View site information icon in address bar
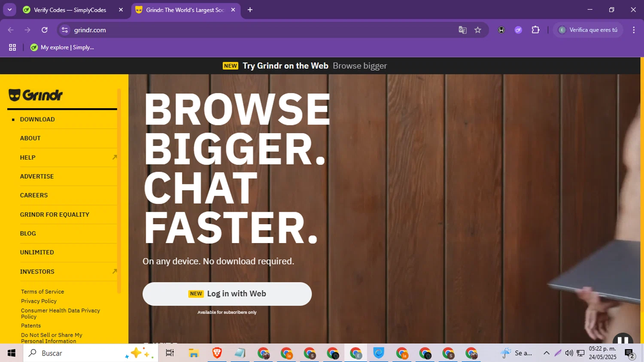644x362 pixels. [x=65, y=30]
